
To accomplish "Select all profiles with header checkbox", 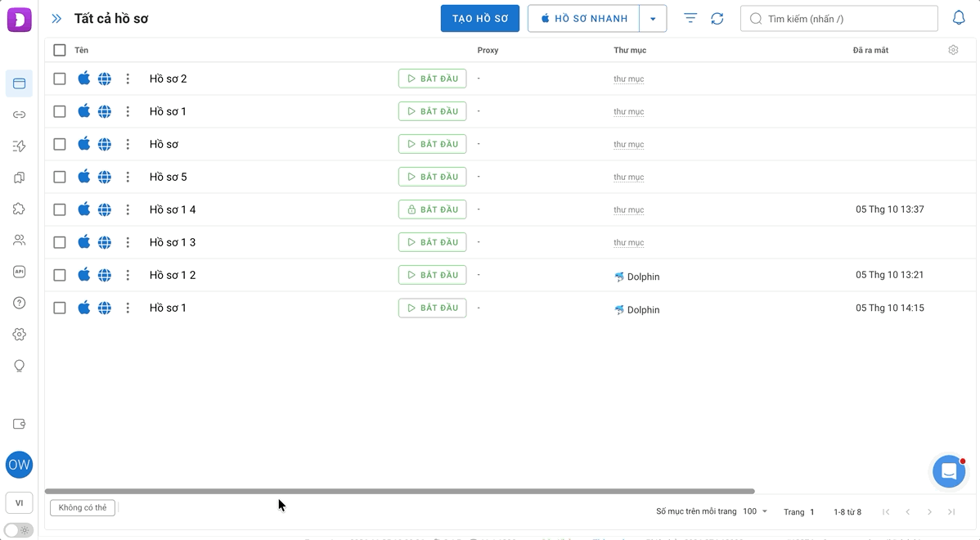I will pos(60,50).
